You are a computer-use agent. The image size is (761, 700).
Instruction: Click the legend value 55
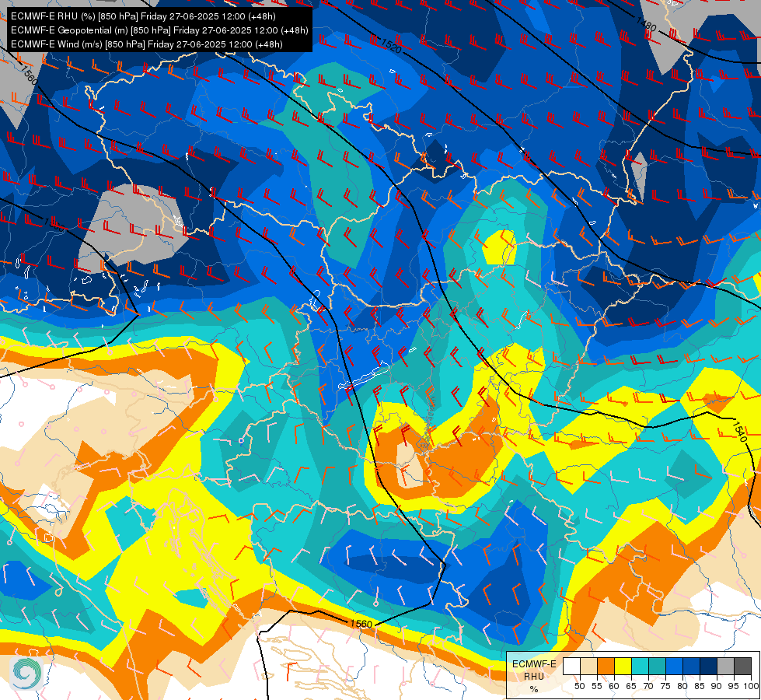point(597,686)
